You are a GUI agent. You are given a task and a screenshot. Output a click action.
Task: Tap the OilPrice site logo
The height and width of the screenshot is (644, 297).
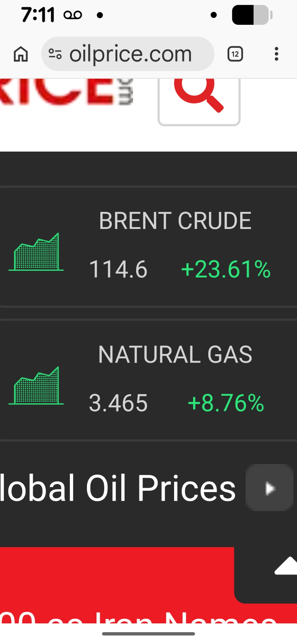[x=64, y=92]
